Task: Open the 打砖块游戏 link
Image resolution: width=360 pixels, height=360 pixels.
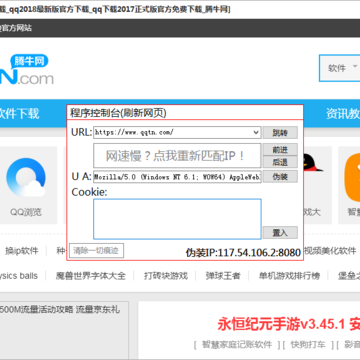Action: click(x=166, y=276)
